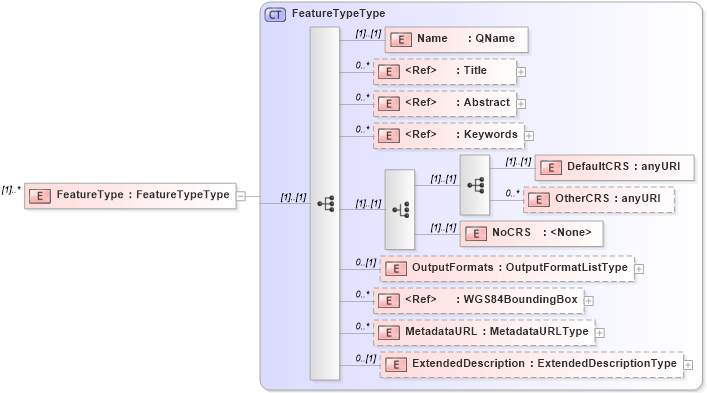Select the main sequence compositor icon
Image resolution: width=707 pixels, height=393 pixels.
pyautogui.click(x=325, y=203)
